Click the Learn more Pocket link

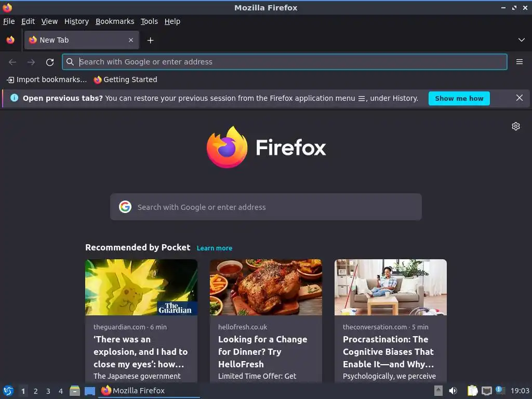(x=215, y=248)
